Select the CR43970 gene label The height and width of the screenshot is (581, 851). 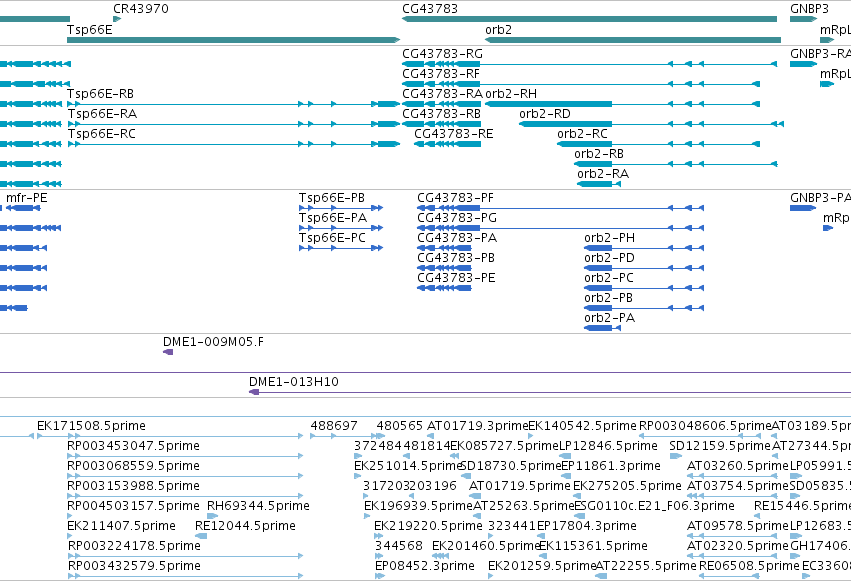click(x=141, y=9)
